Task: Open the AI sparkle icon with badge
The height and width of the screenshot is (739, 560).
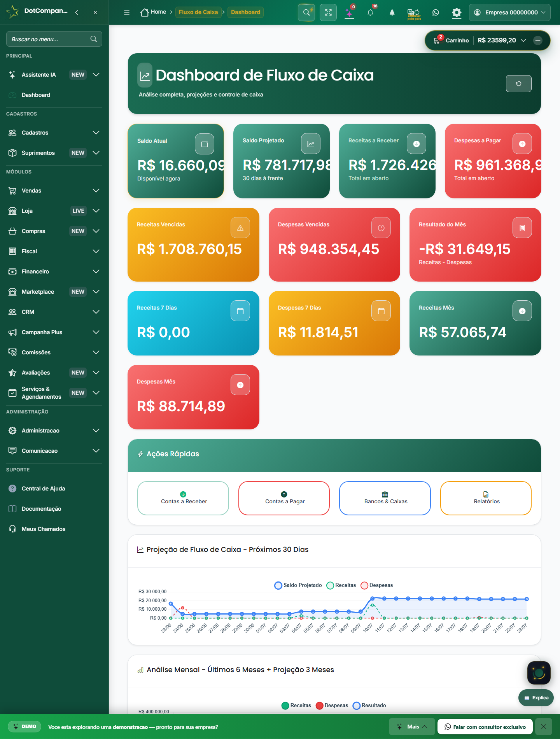Action: (349, 12)
